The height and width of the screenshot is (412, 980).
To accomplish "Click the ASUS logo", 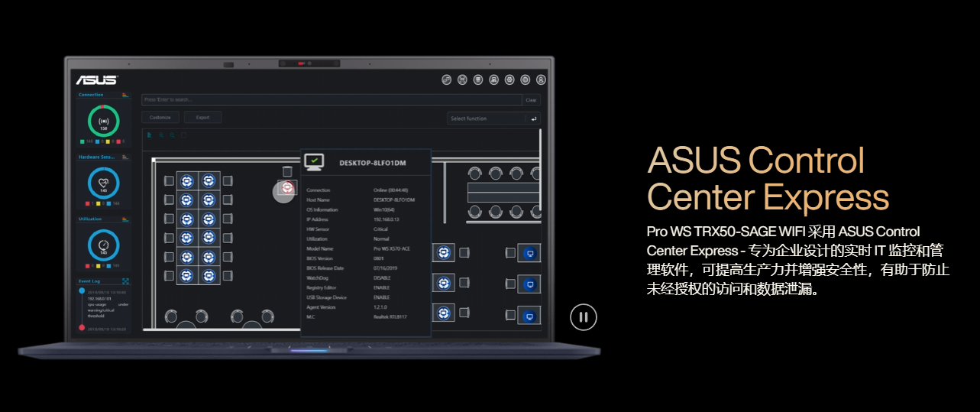I will coord(96,79).
